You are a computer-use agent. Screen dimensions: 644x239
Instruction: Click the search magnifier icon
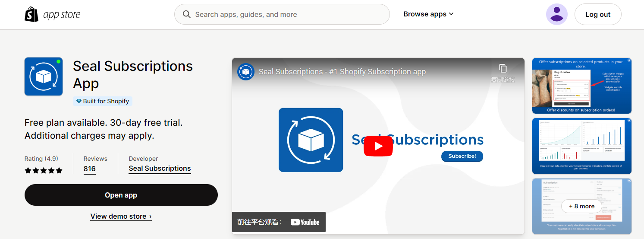[187, 14]
